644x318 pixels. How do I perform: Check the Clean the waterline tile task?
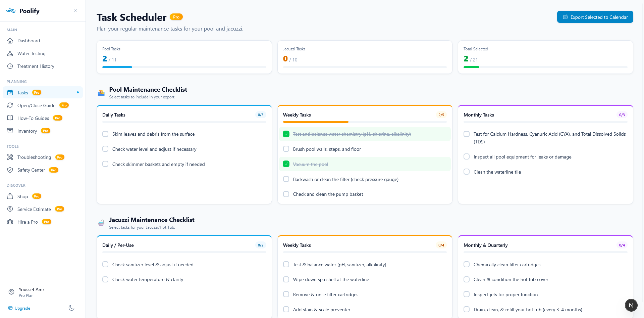pyautogui.click(x=466, y=172)
